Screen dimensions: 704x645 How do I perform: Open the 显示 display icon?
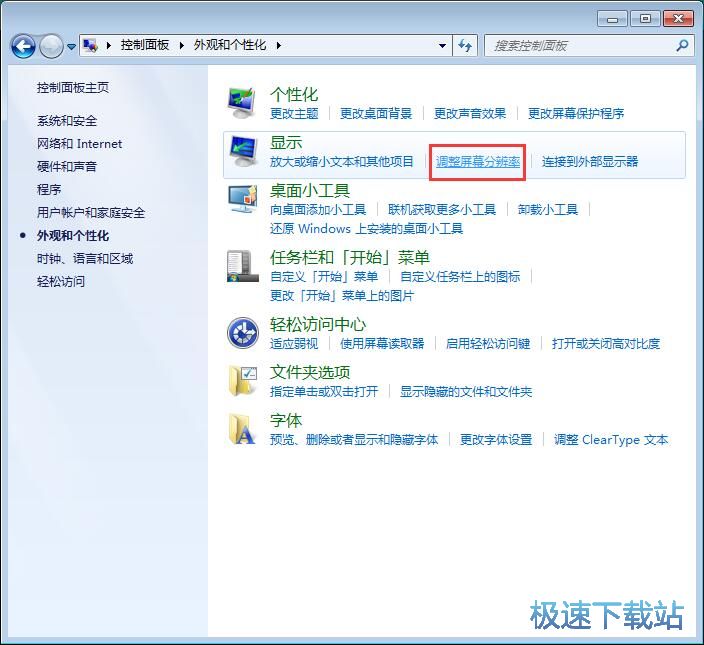point(242,152)
